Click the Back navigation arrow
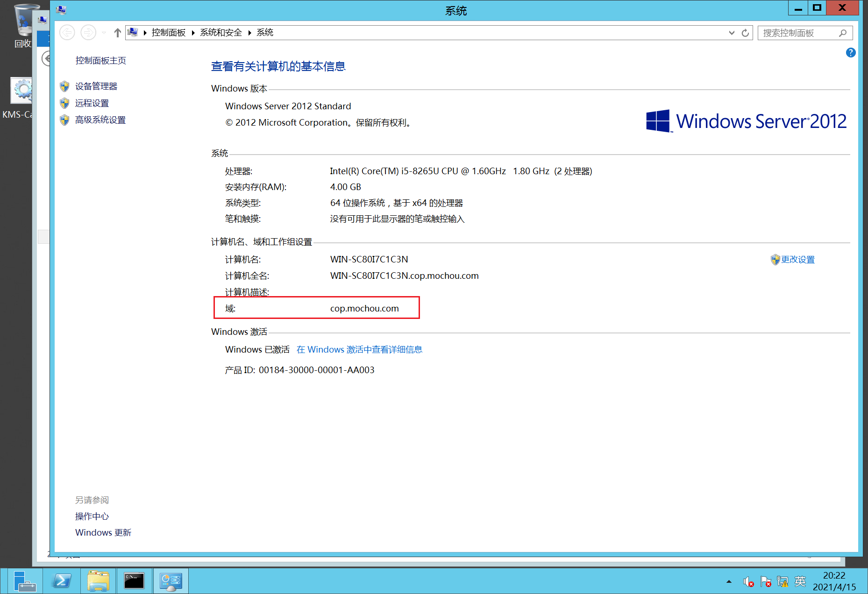 [x=67, y=33]
